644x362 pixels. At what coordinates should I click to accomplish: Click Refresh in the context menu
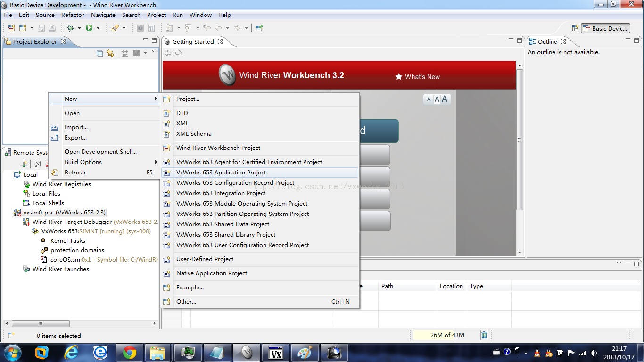pyautogui.click(x=104, y=172)
